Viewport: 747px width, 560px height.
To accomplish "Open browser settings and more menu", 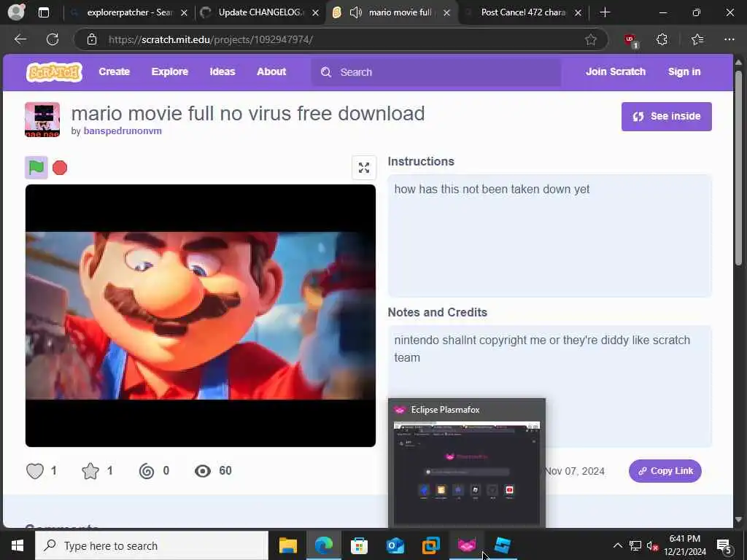I will point(729,39).
